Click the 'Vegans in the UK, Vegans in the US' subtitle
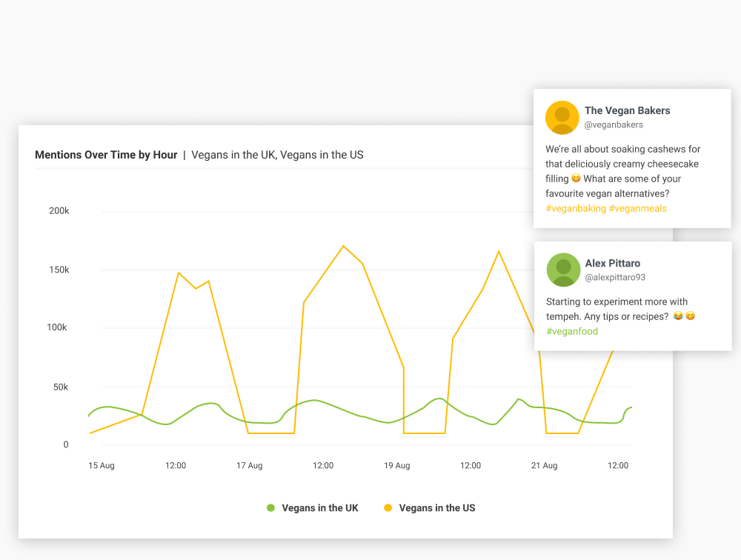The image size is (741, 560). [x=277, y=155]
